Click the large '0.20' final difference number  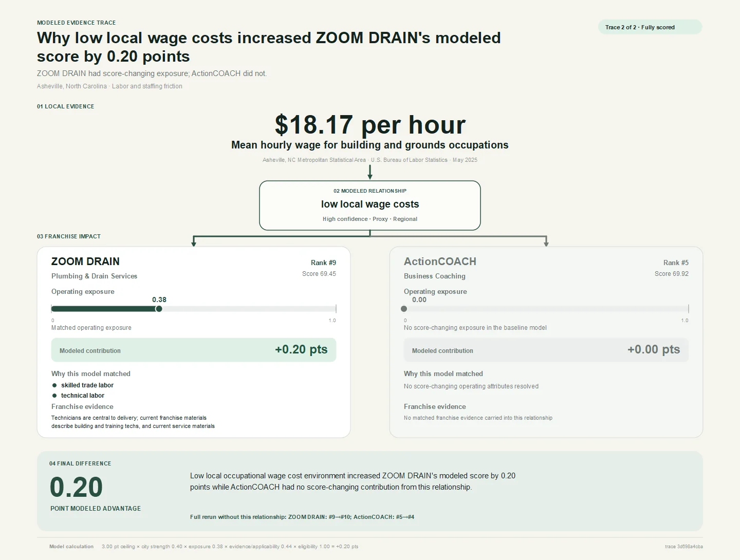point(76,487)
